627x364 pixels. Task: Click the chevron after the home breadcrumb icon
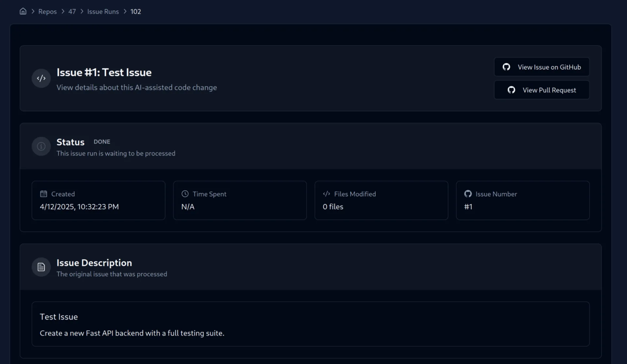coord(33,11)
